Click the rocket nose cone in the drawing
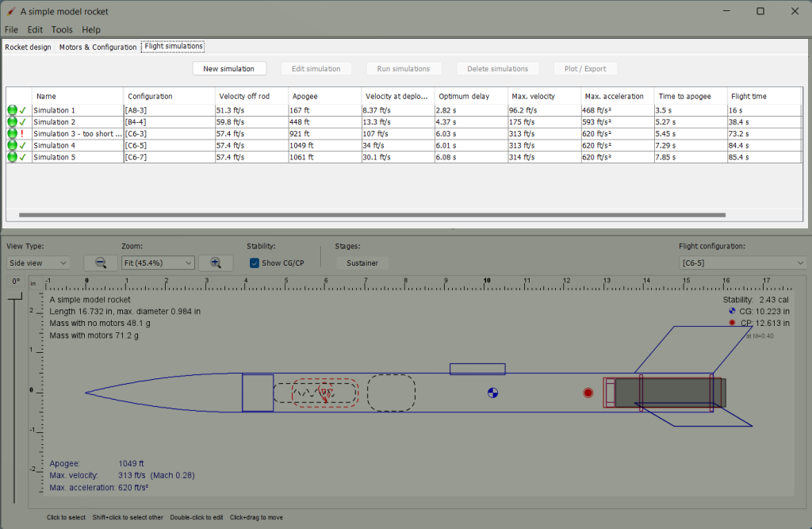Screen dimensions: 812x529 159,391
